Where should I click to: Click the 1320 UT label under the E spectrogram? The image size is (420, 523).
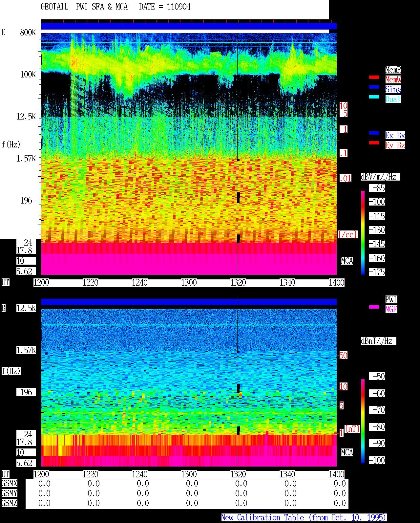click(238, 283)
